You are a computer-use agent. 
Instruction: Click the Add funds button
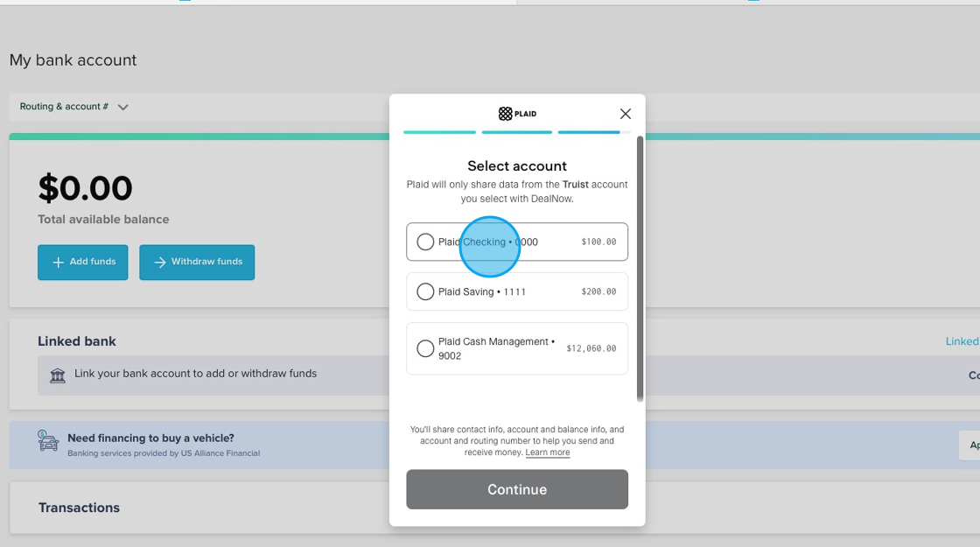[x=82, y=262]
